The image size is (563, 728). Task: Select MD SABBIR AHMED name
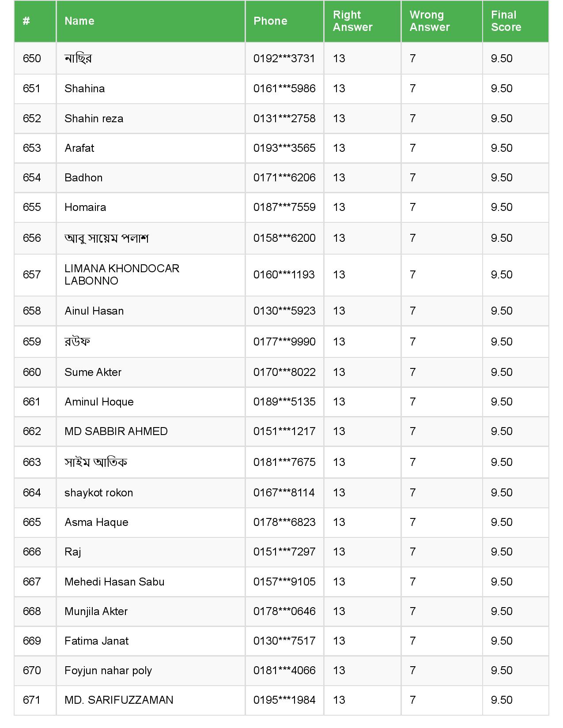coord(116,431)
